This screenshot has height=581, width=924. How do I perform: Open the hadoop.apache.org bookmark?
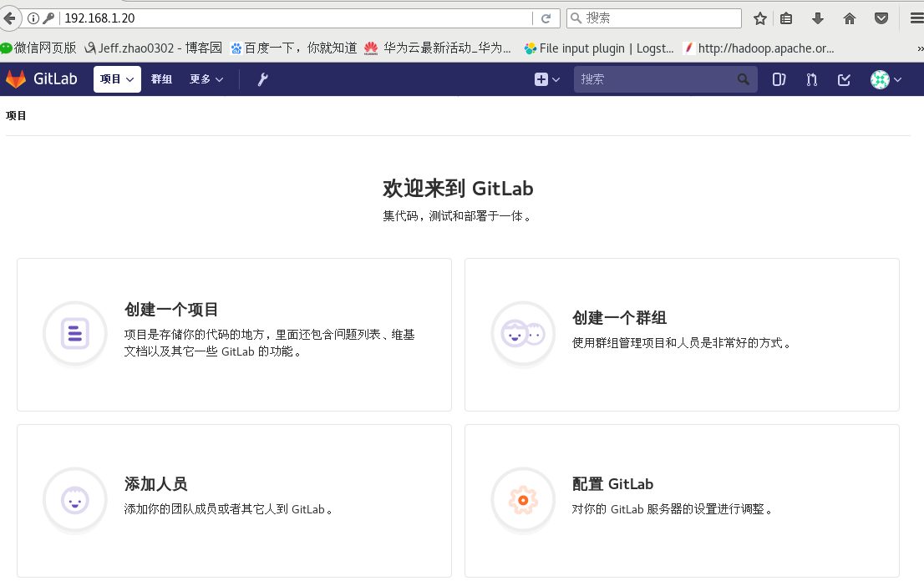[x=759, y=48]
